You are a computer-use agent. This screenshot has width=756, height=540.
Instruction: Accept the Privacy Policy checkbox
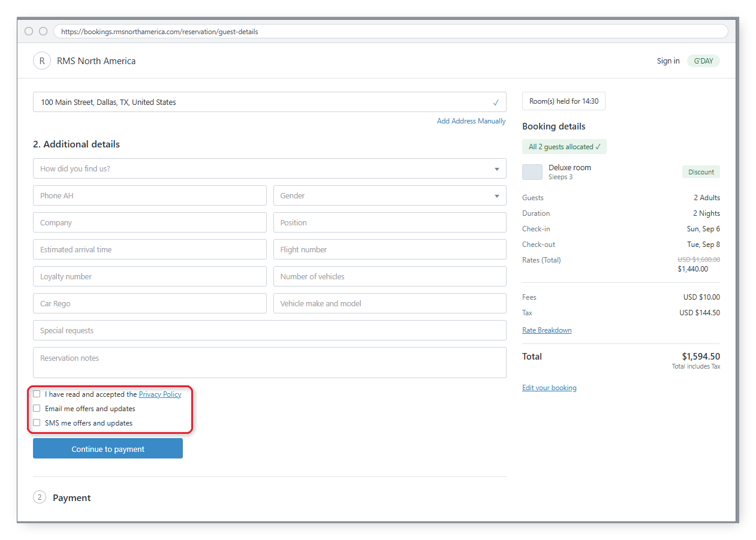[37, 394]
